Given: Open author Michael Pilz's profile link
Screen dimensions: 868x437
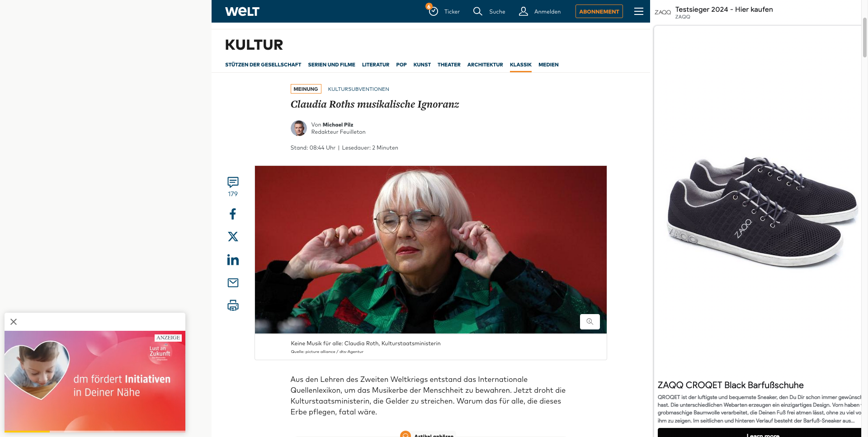Looking at the screenshot, I should 338,125.
